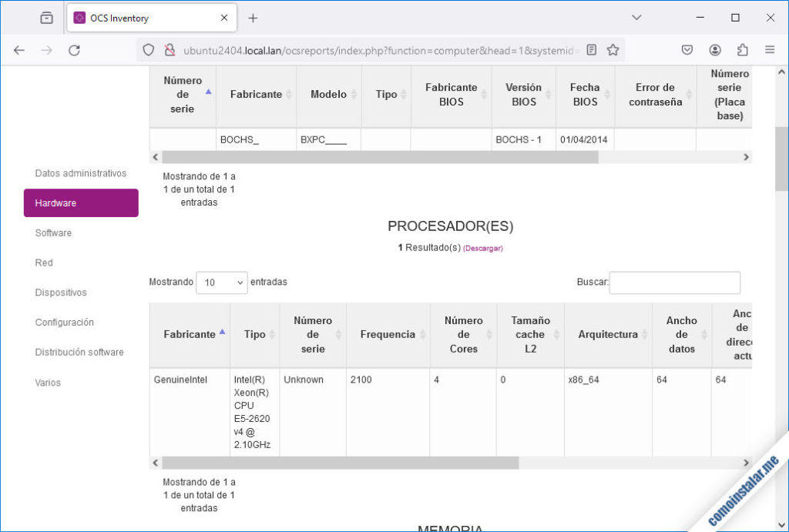Select 'Software' in the sidebar menu
The width and height of the screenshot is (789, 532).
(52, 233)
